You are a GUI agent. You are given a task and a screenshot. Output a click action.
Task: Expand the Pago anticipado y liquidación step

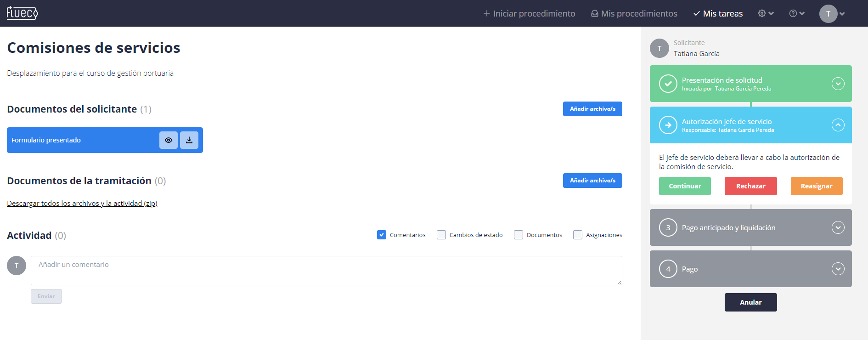click(838, 227)
